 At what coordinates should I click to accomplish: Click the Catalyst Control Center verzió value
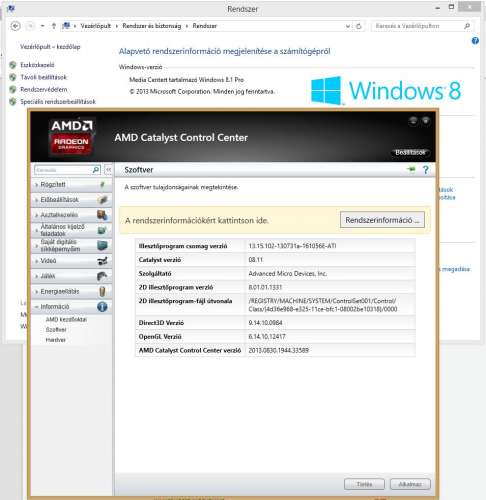[x=278, y=350]
